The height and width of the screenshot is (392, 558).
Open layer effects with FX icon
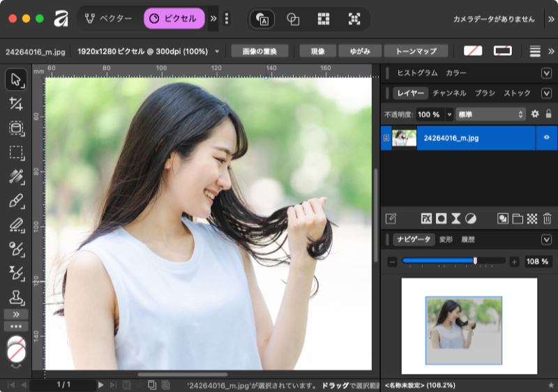pyautogui.click(x=426, y=218)
